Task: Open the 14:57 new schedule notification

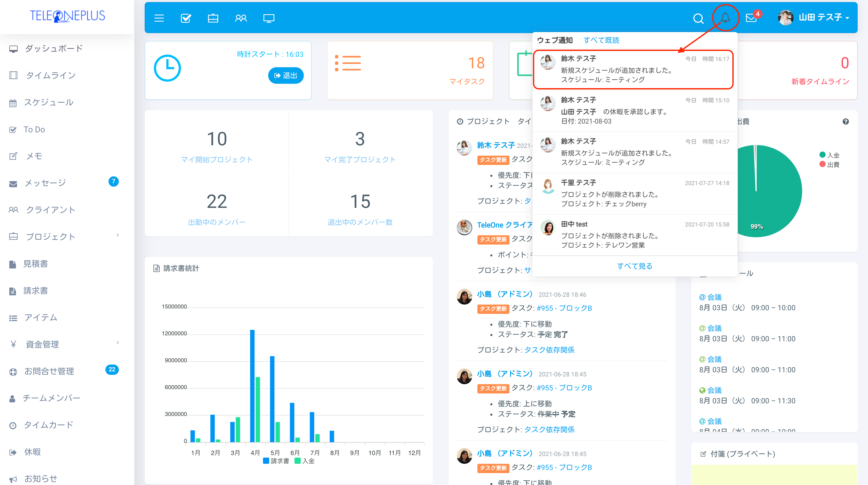Action: [x=634, y=152]
